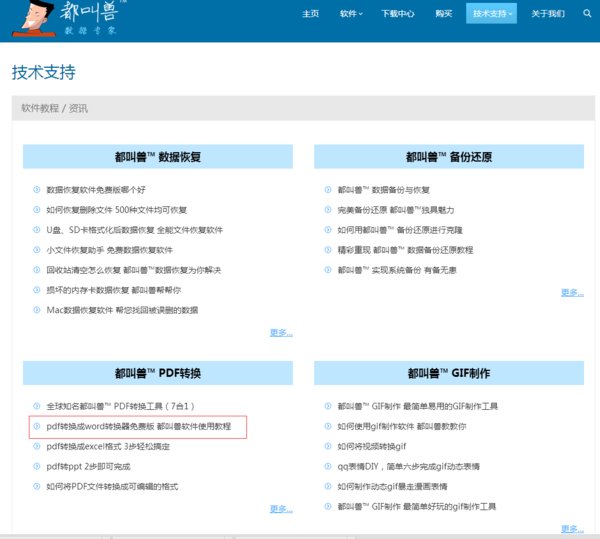Open U盘、SD卡格式化后数据恢复 article link
Viewport: 600px width, 539px height.
pyautogui.click(x=134, y=230)
